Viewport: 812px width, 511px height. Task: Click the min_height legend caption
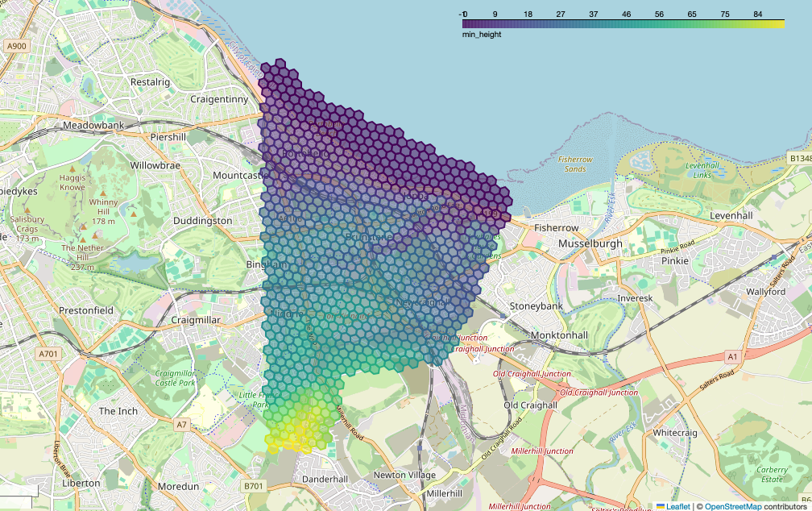(482, 35)
